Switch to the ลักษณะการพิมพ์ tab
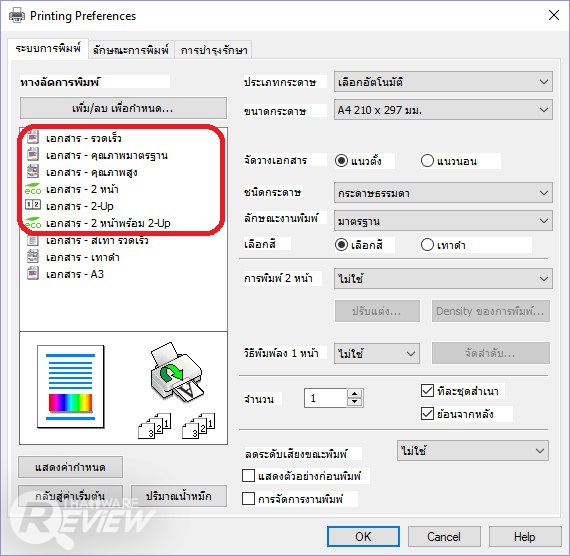 click(131, 50)
